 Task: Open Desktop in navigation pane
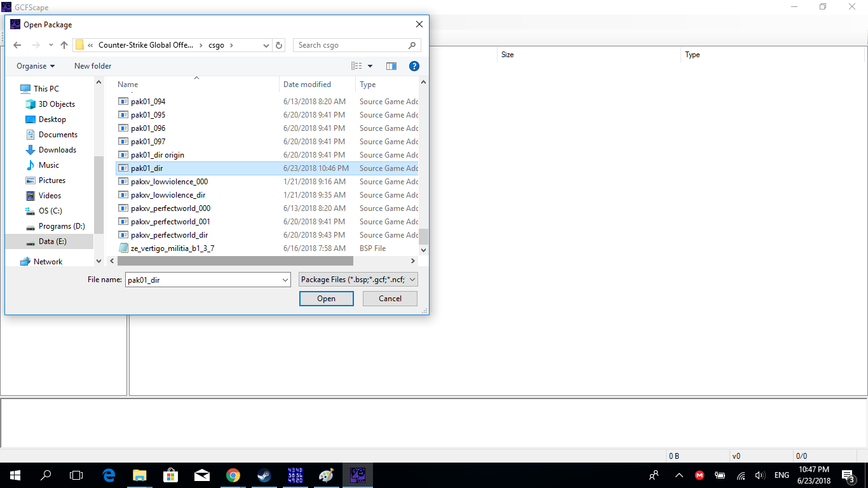pos(52,119)
